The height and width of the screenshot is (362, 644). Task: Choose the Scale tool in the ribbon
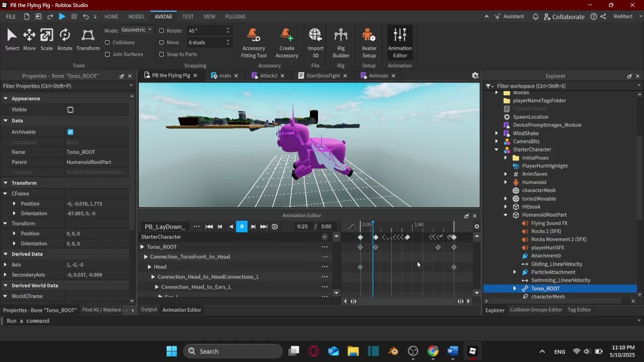coord(47,40)
